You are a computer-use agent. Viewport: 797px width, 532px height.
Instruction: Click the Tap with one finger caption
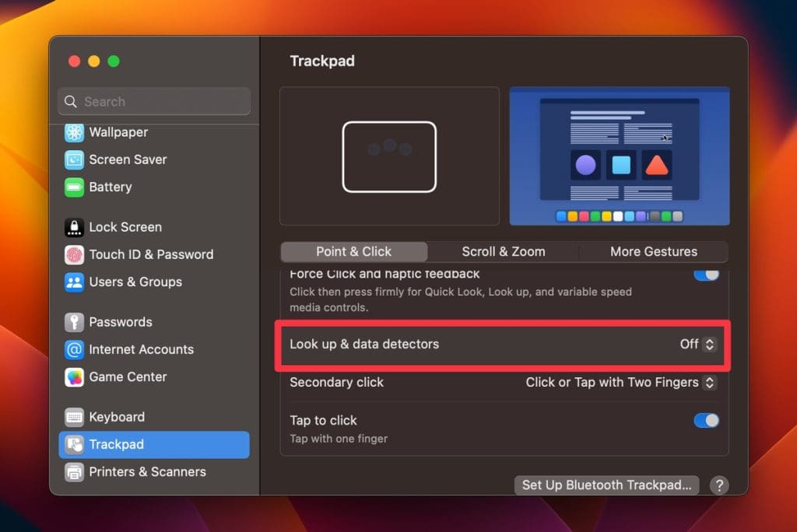coord(339,439)
